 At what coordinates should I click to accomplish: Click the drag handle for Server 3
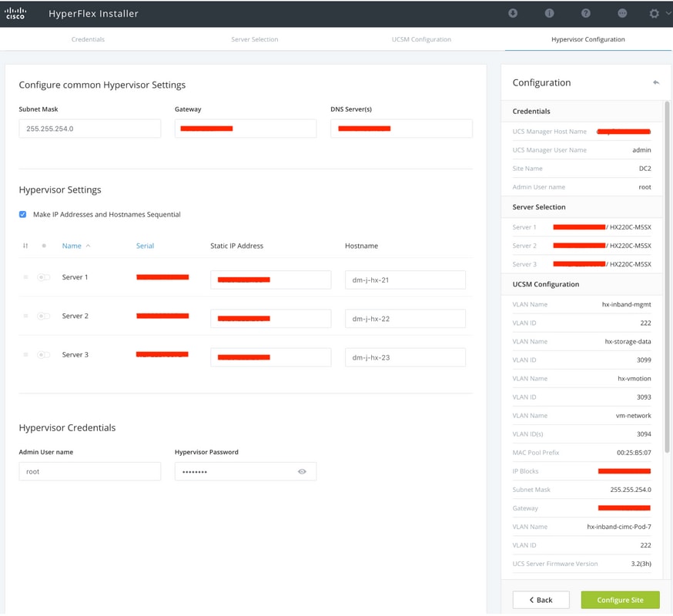25,354
